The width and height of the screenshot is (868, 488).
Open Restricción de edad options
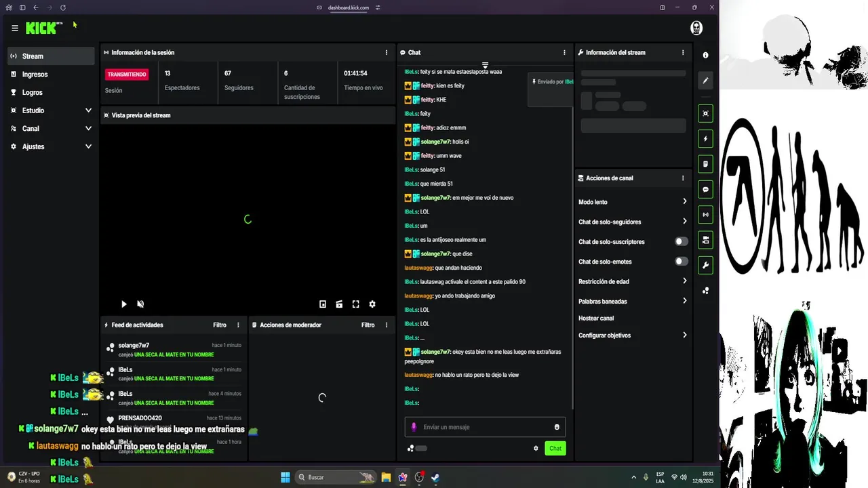click(x=633, y=281)
